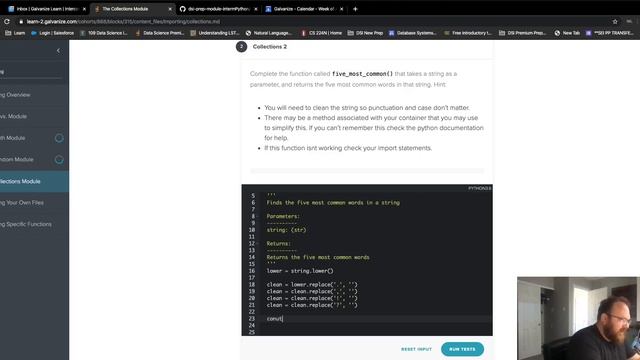Open the CS 224N Home bookmark
This screenshot has height=360, width=640.
point(321,33)
